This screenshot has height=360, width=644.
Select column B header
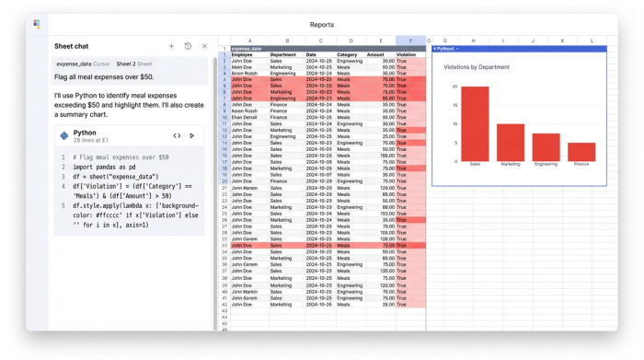287,41
